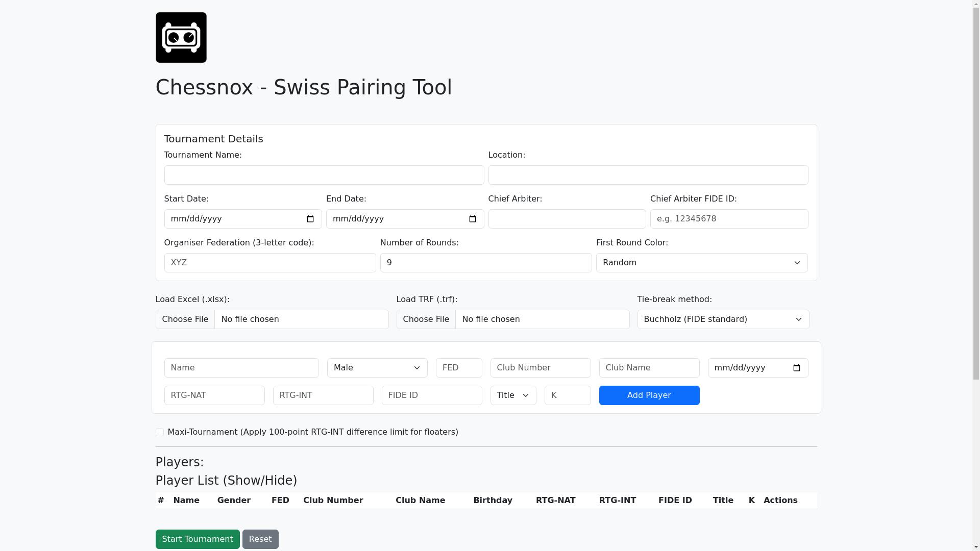Image resolution: width=980 pixels, height=551 pixels.
Task: Click the Start Tournament button
Action: [198, 539]
